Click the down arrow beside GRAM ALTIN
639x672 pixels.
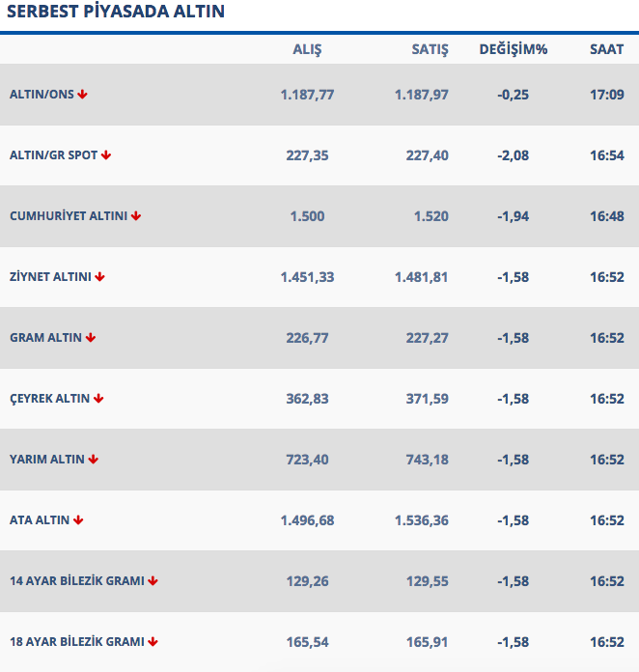[91, 338]
